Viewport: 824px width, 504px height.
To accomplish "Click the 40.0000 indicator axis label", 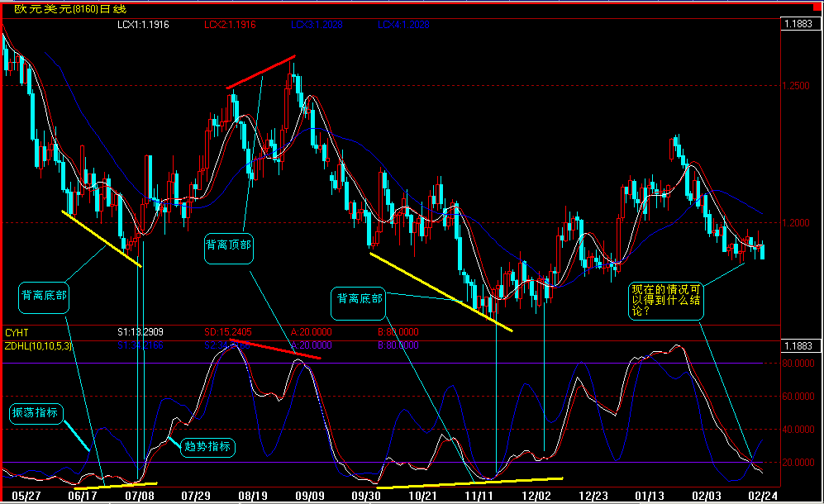I will click(798, 430).
